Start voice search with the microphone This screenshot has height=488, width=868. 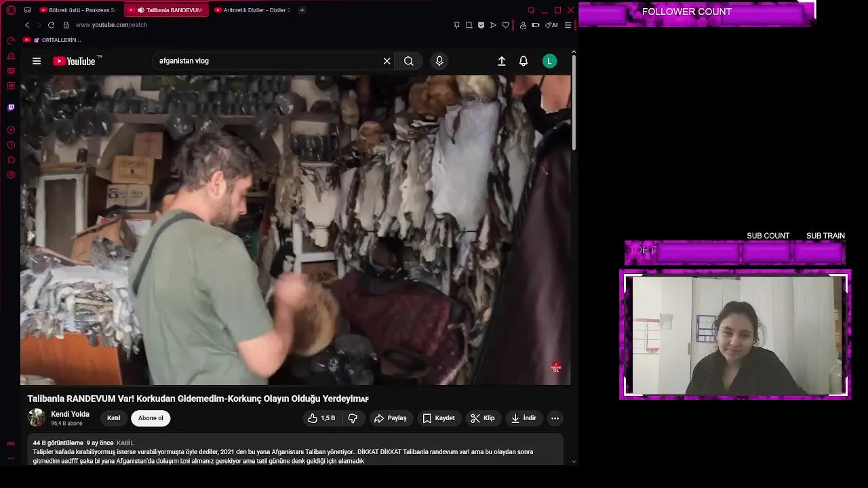[439, 61]
